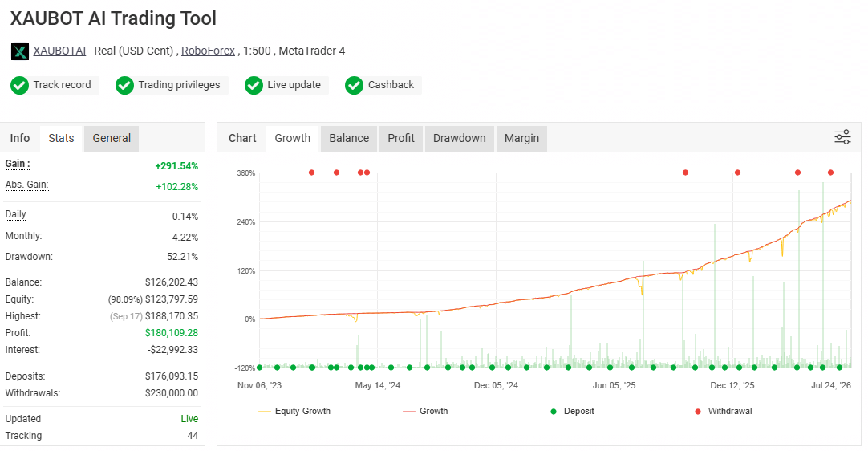The width and height of the screenshot is (868, 451).
Task: Toggle the Deposit legend series
Action: coord(572,411)
